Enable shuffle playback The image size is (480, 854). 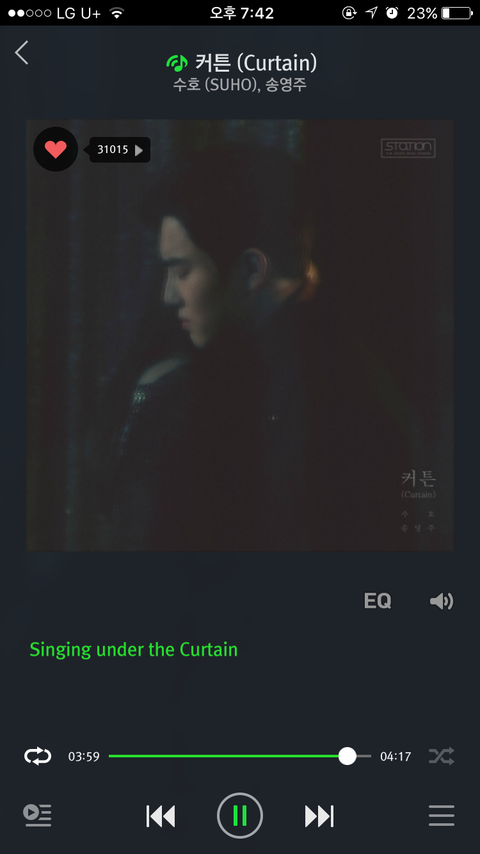coord(441,756)
